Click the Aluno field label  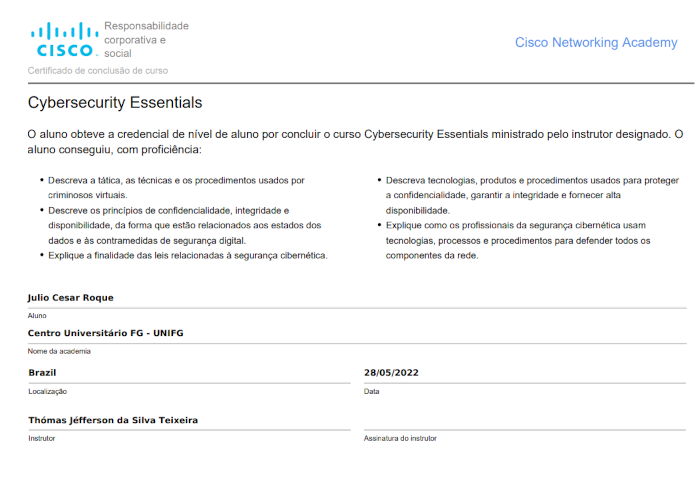(x=37, y=315)
